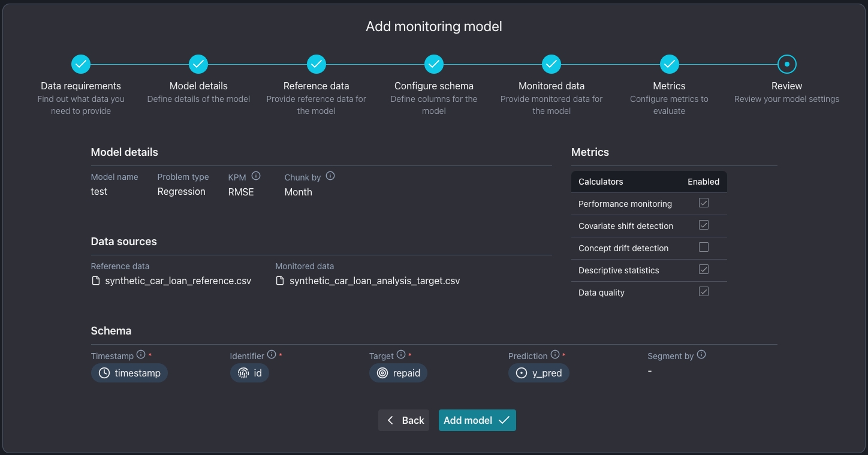The image size is (868, 455).
Task: Click the Identifier info icon
Action: coord(272,355)
